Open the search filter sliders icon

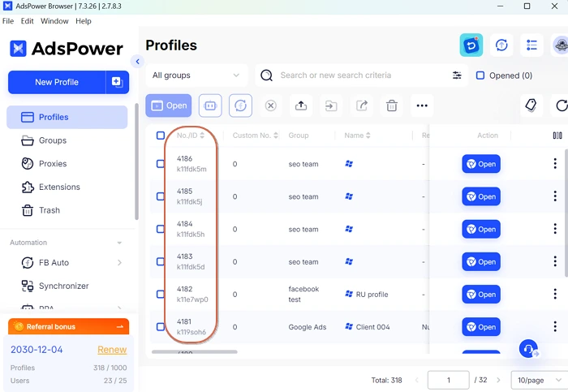pos(457,75)
